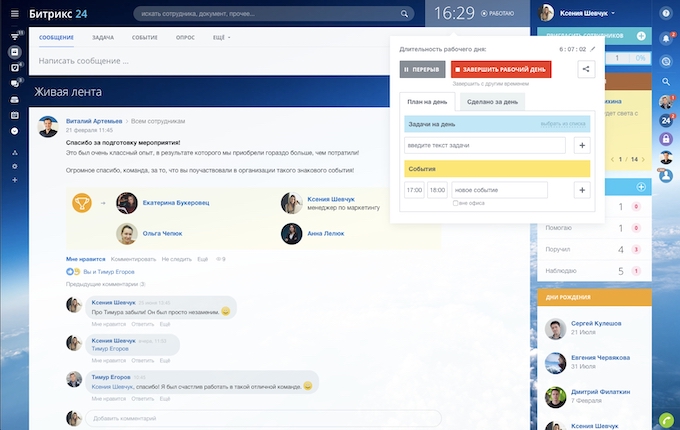
Task: Add the daily task with plus button
Action: click(584, 145)
